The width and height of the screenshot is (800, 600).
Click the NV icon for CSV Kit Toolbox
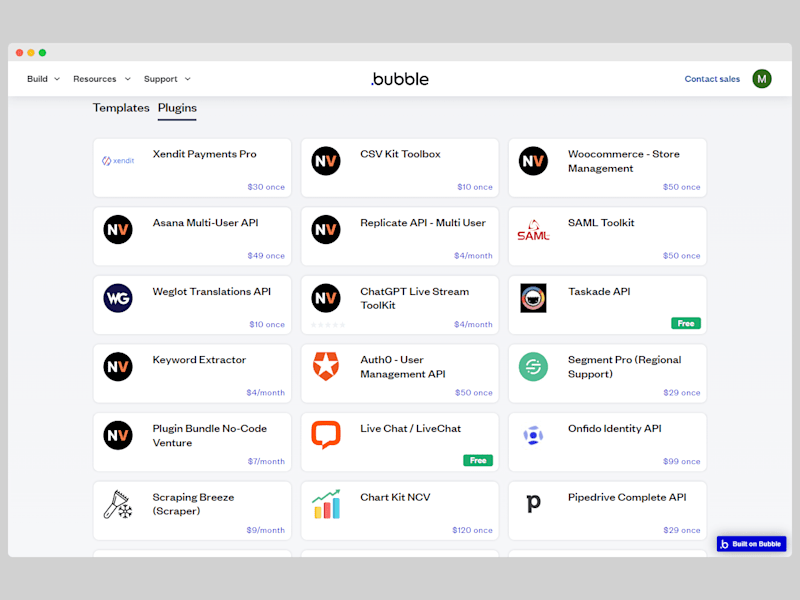326,161
